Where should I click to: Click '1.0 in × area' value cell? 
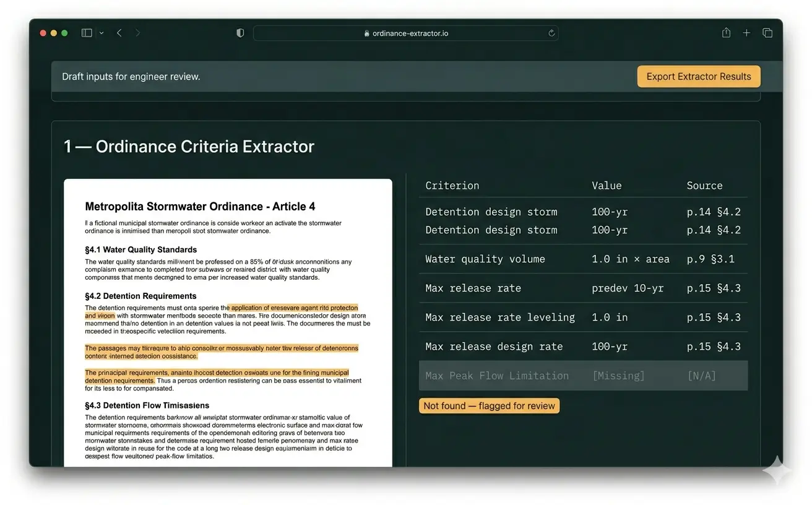(x=631, y=259)
